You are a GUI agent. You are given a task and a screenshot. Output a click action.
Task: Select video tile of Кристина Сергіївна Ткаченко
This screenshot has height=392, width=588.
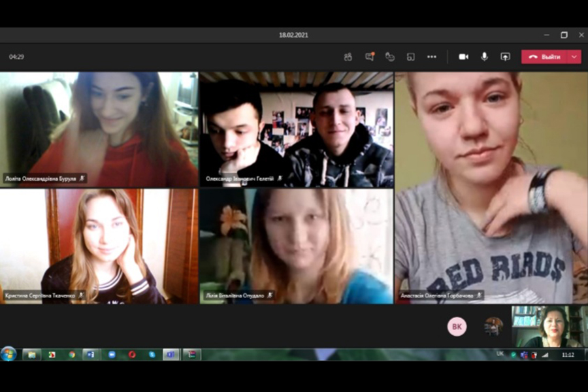pyautogui.click(x=99, y=246)
